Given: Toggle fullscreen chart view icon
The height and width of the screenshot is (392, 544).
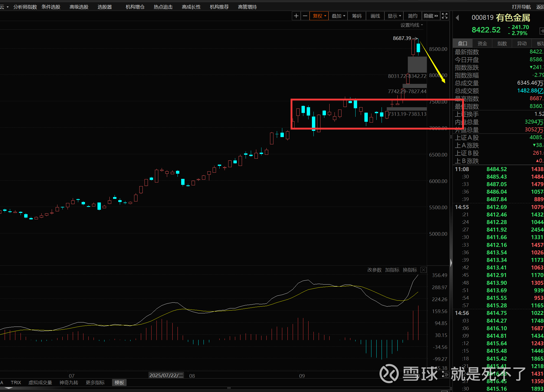Looking at the screenshot, I should coord(445,16).
